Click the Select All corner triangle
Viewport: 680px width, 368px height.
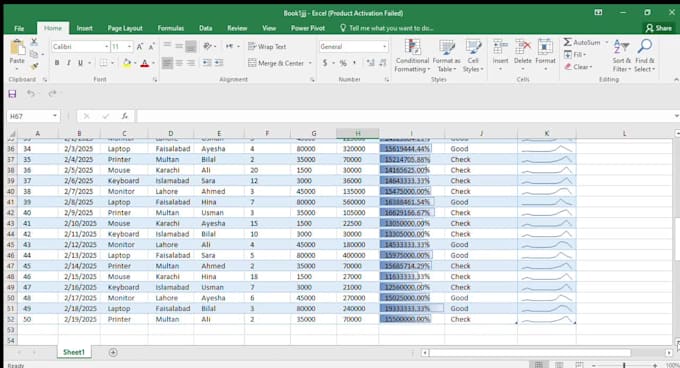click(x=12, y=134)
